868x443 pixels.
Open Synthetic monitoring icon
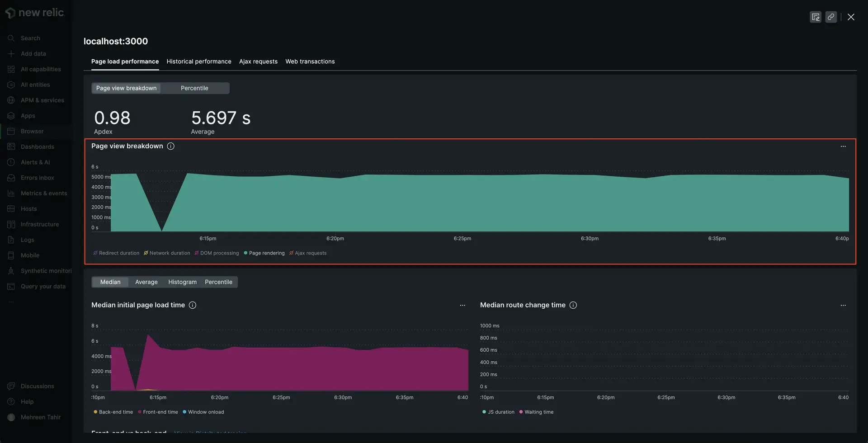(x=11, y=271)
